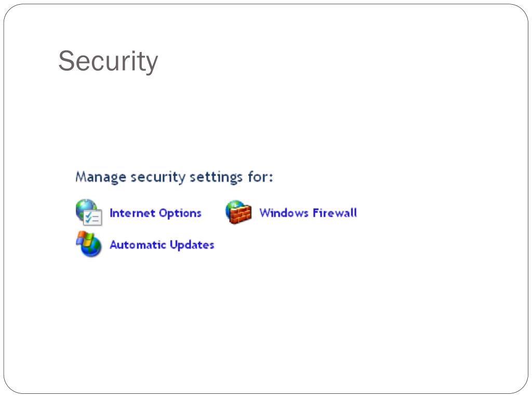Screen dimensions: 532x399
Task: Click the word "Firewall" in the link text
Action: pyautogui.click(x=335, y=213)
